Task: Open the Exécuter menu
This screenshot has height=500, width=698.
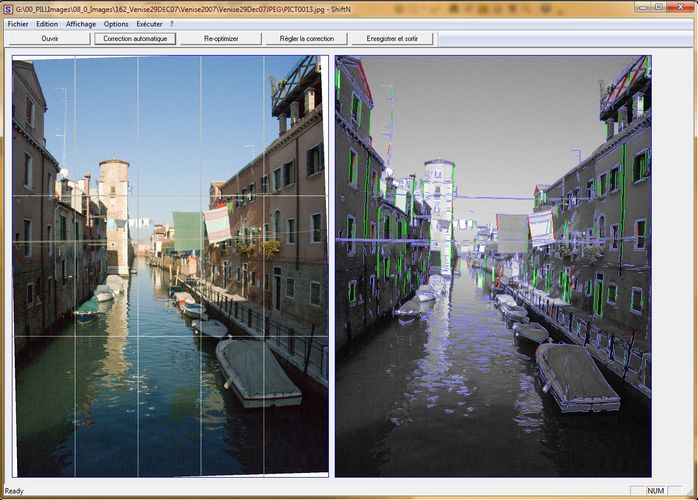Action: click(x=149, y=23)
